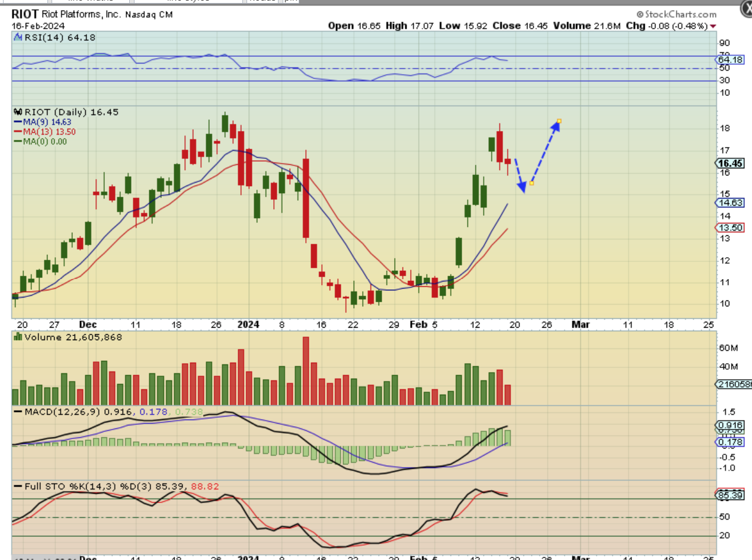Click the 64.18 RSI tag on right axis
Screen dimensions: 752x560
pos(729,60)
